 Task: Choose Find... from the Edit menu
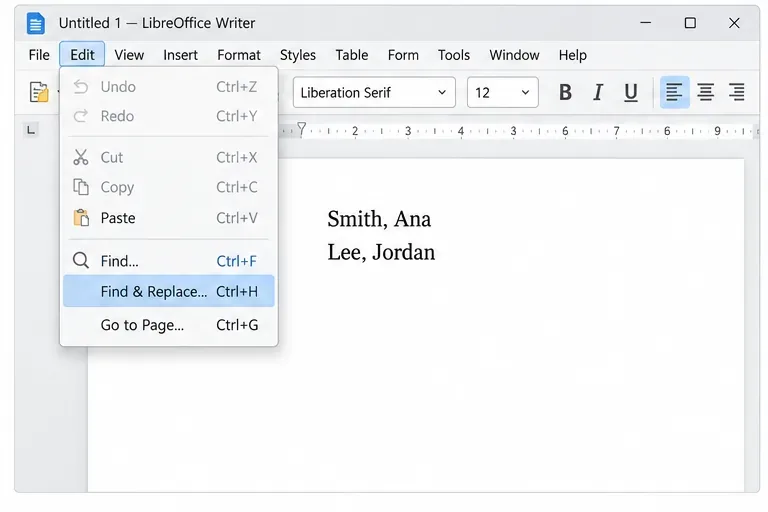click(x=168, y=261)
